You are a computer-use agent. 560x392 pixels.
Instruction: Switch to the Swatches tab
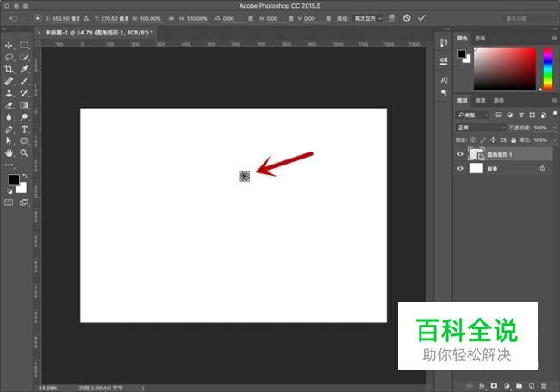481,38
